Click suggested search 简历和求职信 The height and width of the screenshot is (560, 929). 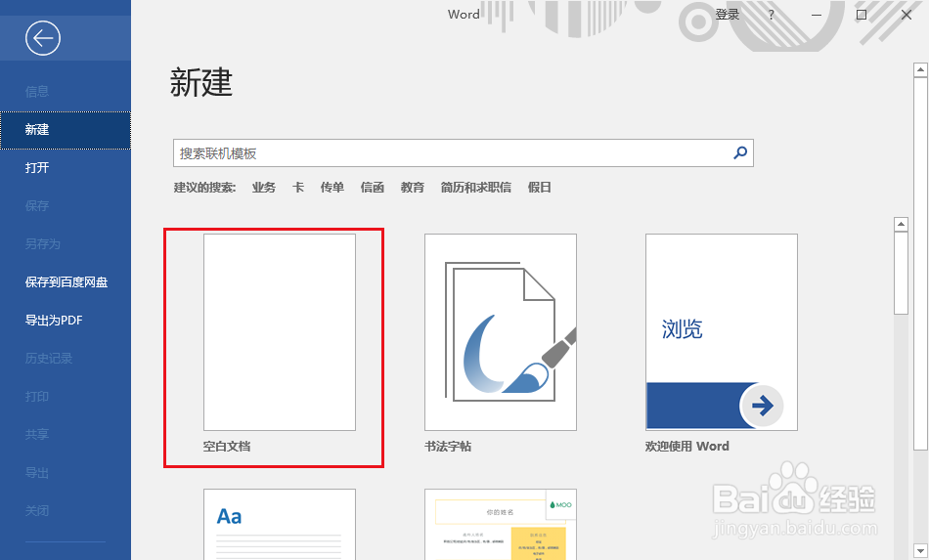pos(476,188)
